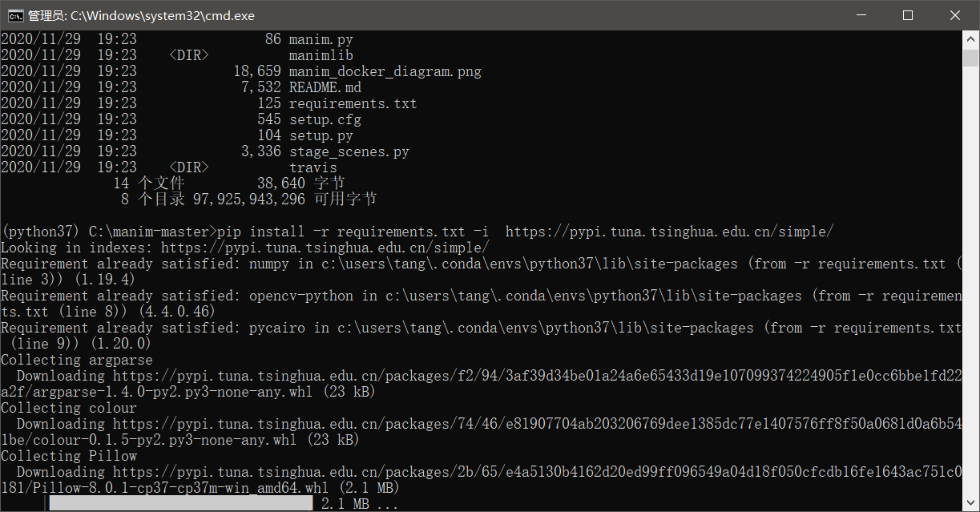
Task: Click the manim.py file name
Action: [321, 39]
